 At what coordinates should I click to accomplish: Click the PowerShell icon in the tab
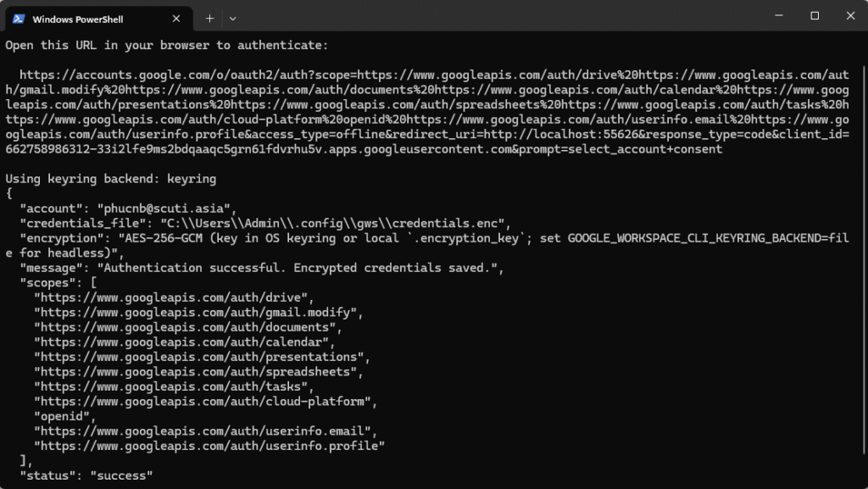tap(18, 18)
